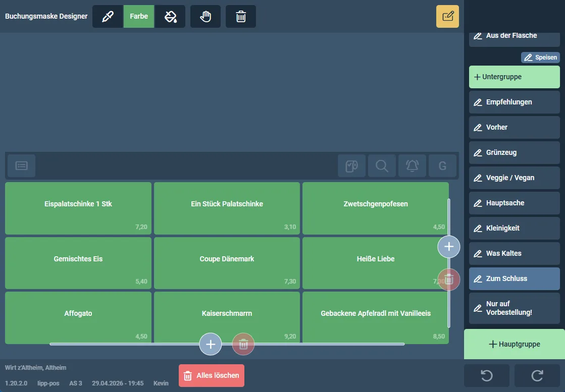Select the eyedropper color picker tool
565x392 pixels.
pyautogui.click(x=108, y=16)
